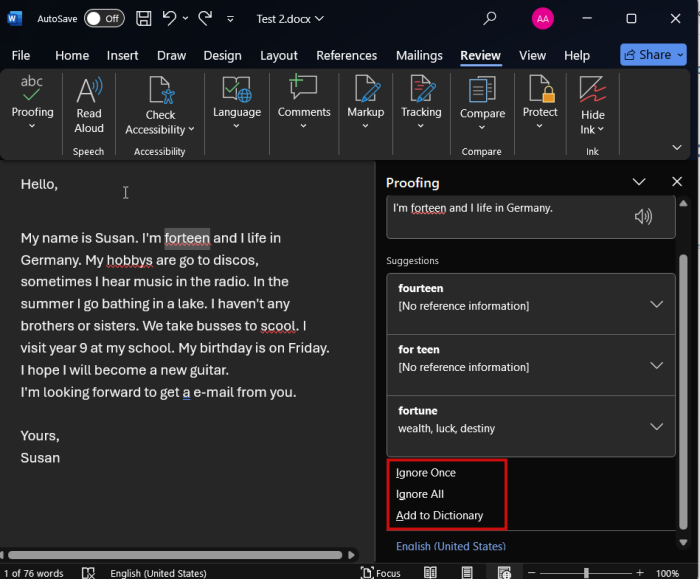Open the Help tab
Viewport: 700px width, 579px height.
pyautogui.click(x=577, y=55)
